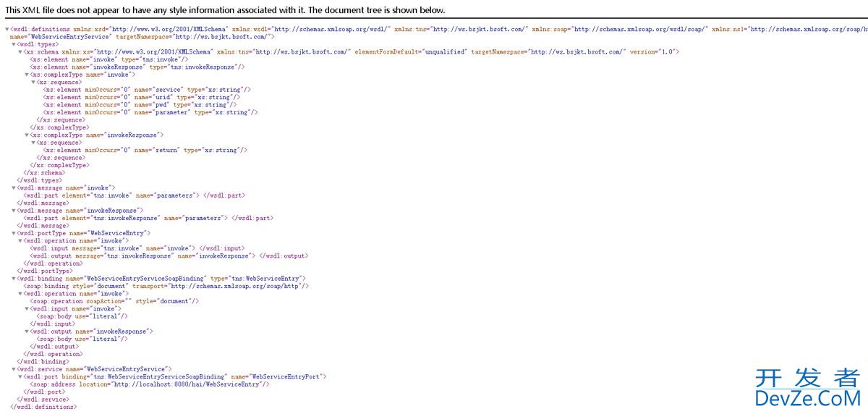
Task: Collapse the wsdl:binding WebServiceEntryServiceSoapBinding node
Action: [x=14, y=278]
